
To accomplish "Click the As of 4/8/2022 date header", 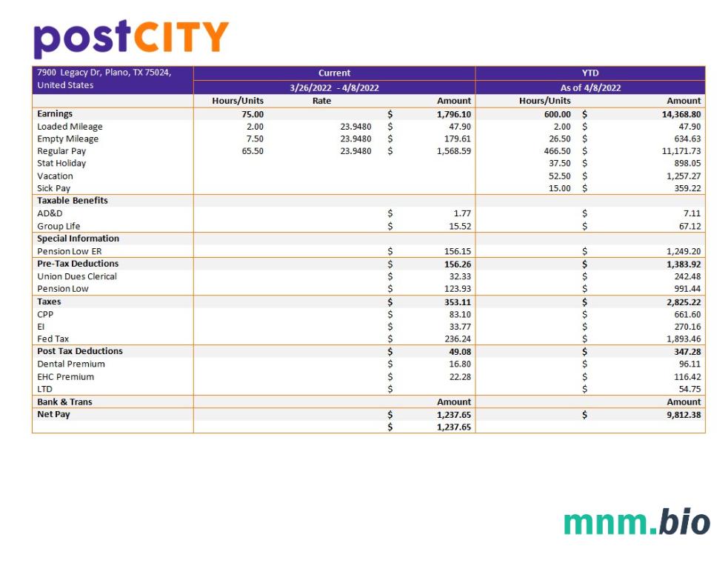I will pos(590,87).
